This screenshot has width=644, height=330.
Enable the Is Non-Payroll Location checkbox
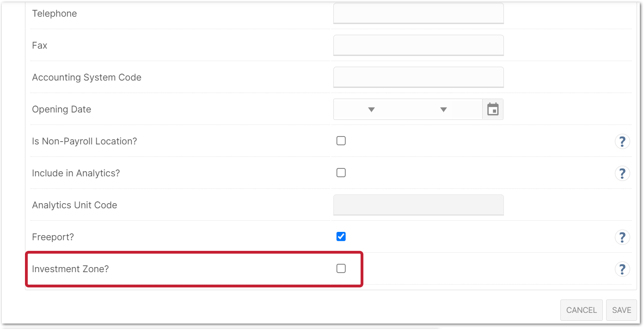pos(341,141)
